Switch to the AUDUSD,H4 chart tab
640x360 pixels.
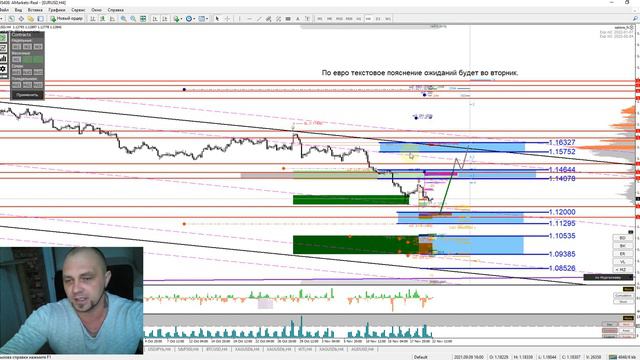click(362, 349)
